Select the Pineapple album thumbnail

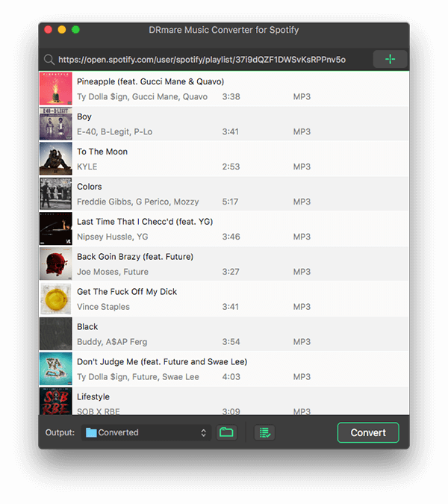pos(55,89)
